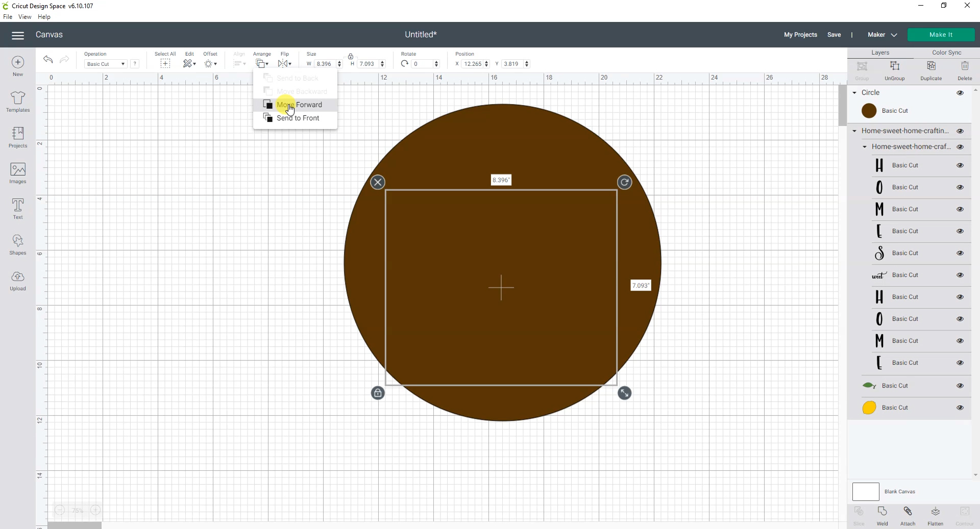The image size is (980, 529).
Task: Click the Make It button
Action: click(941, 35)
